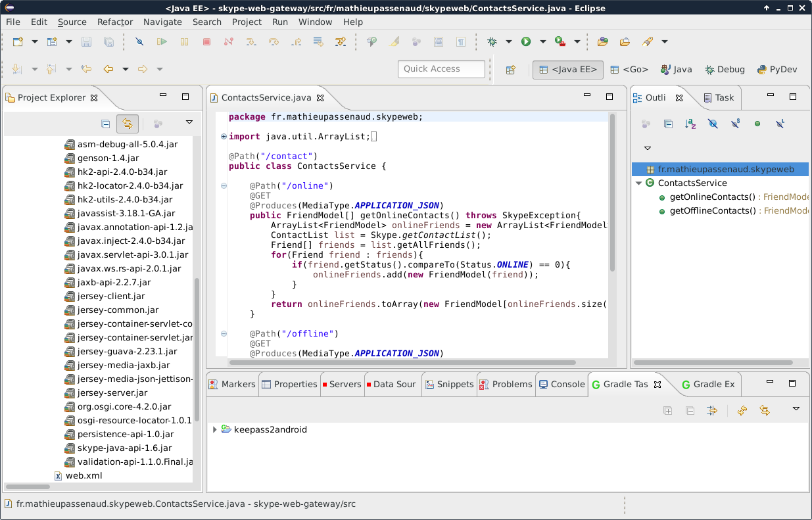
Task: Click the Save icon in the toolbar
Action: 86,41
